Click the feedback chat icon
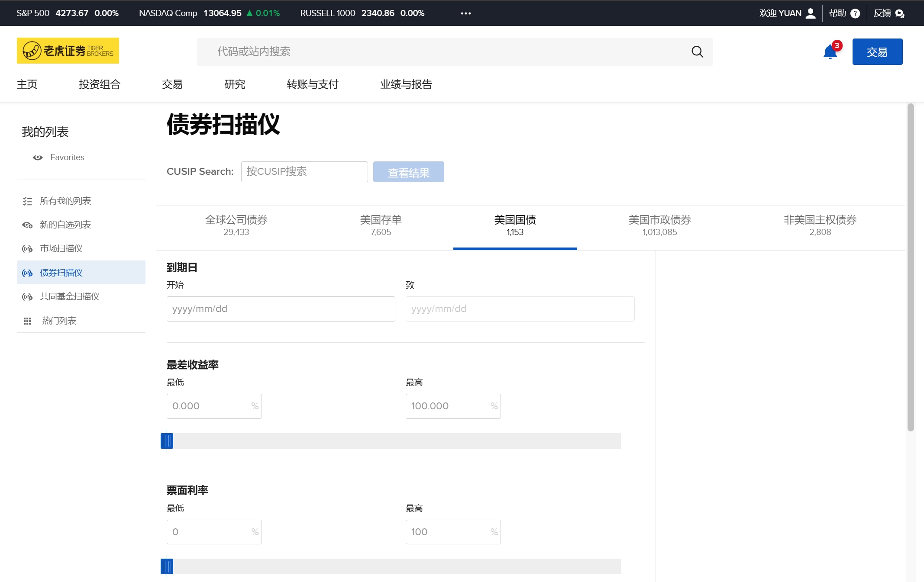This screenshot has height=582, width=924. [x=900, y=13]
